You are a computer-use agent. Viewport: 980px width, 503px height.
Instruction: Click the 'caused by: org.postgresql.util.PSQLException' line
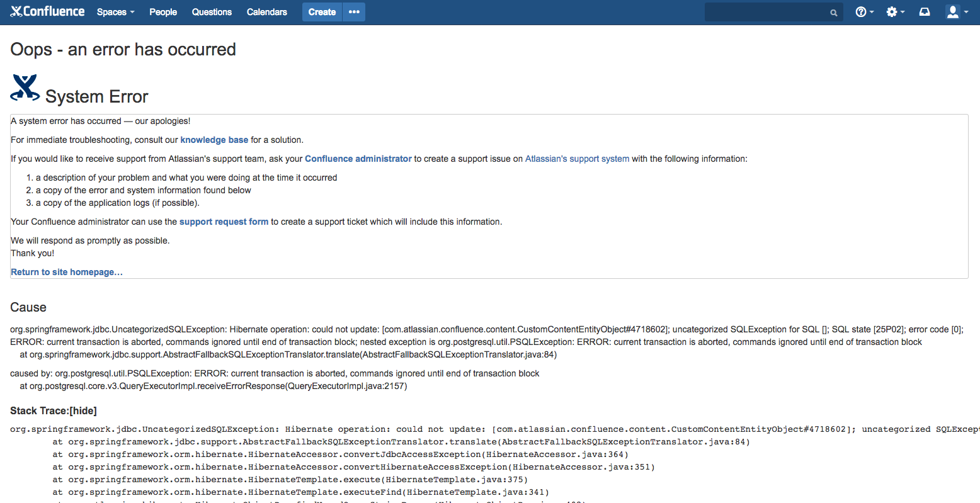(275, 373)
